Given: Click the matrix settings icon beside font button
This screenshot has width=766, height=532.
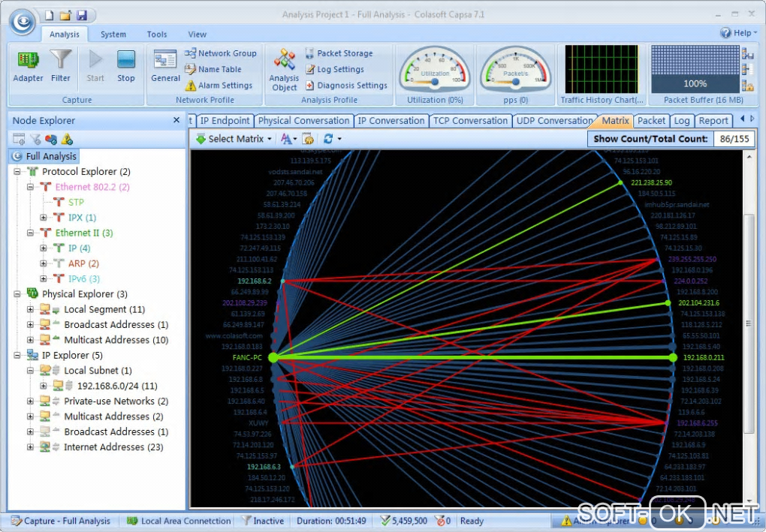Looking at the screenshot, I should click(x=308, y=139).
